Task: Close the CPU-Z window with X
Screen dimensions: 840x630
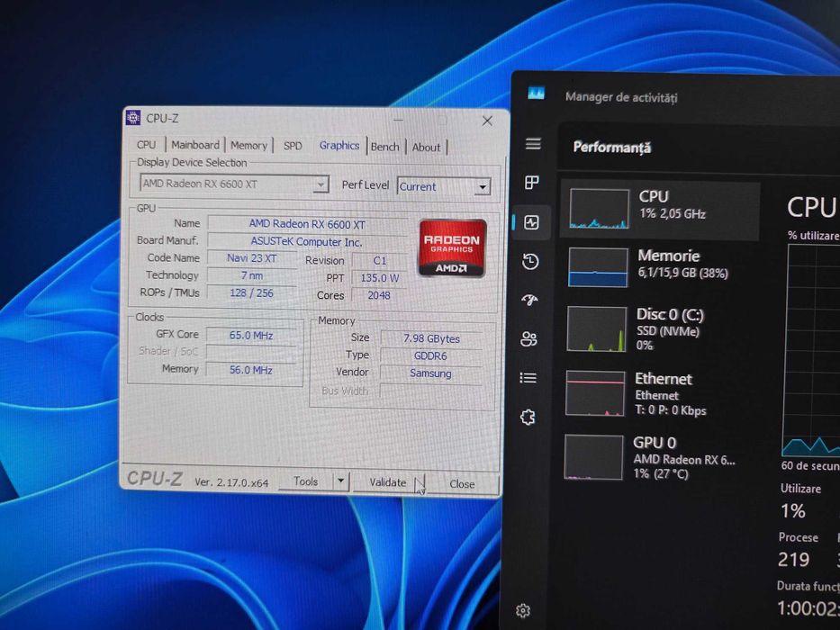Action: 487,121
